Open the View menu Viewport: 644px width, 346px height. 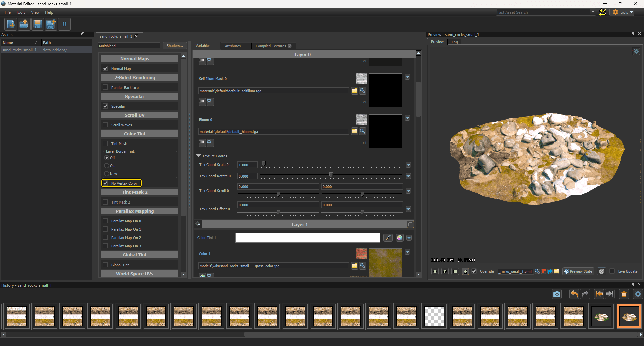pos(35,12)
